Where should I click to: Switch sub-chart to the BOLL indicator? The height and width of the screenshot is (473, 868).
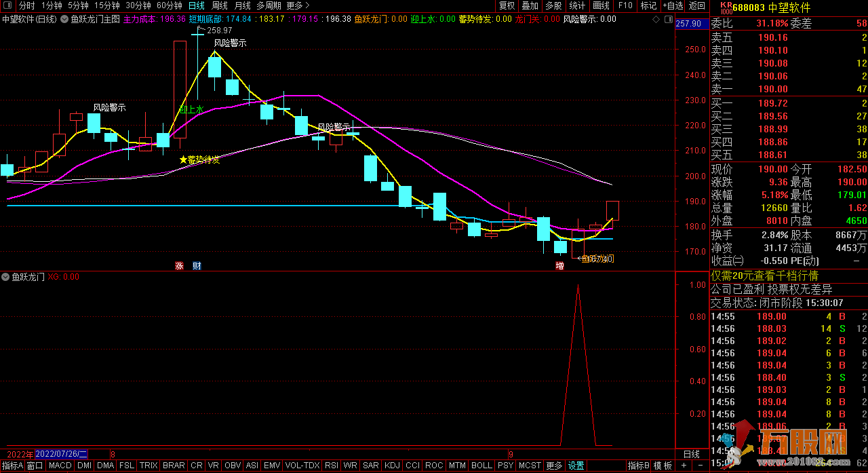(481, 466)
